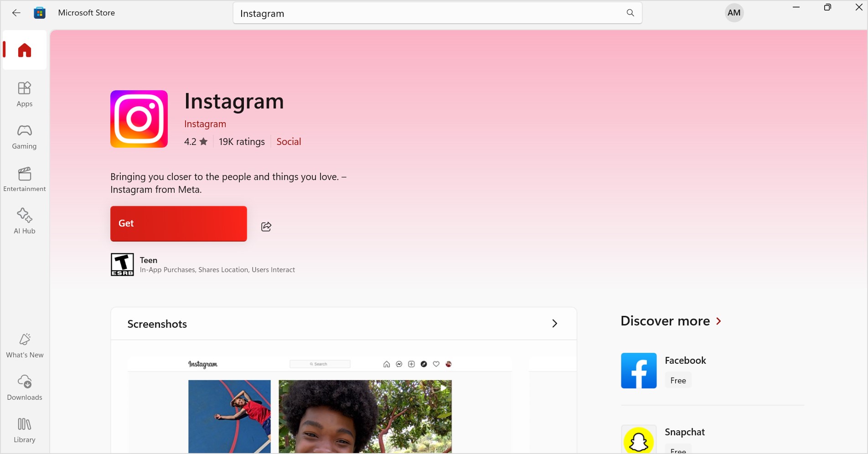This screenshot has width=868, height=454.
Task: Open the Entertainment section
Action: [x=25, y=179]
